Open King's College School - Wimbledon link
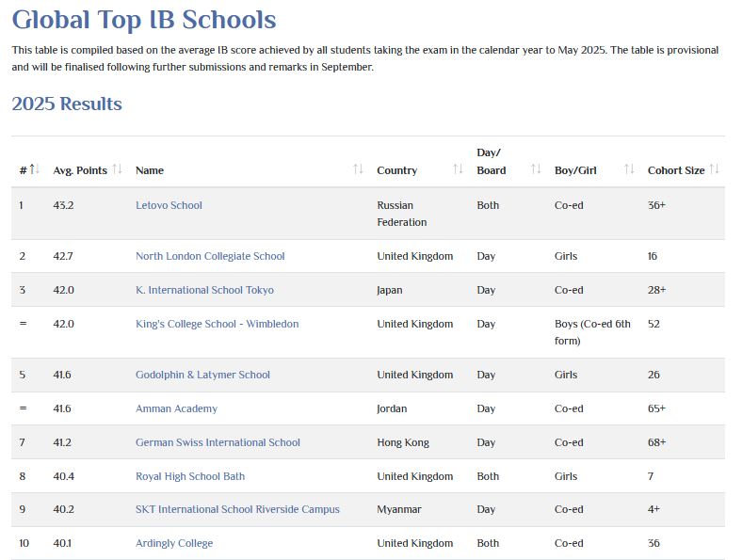The width and height of the screenshot is (742, 560). point(218,324)
